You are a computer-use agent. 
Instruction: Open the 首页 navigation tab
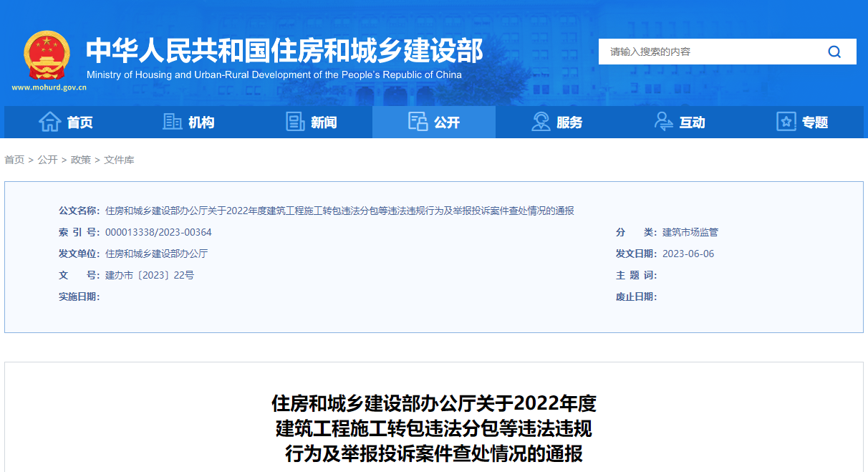point(66,122)
